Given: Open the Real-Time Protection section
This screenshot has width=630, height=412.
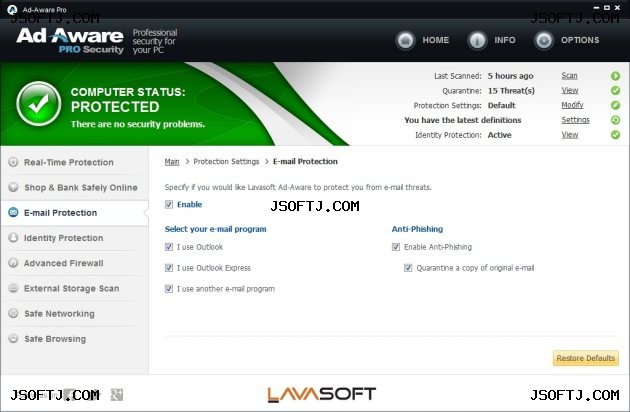Looking at the screenshot, I should pos(75,162).
